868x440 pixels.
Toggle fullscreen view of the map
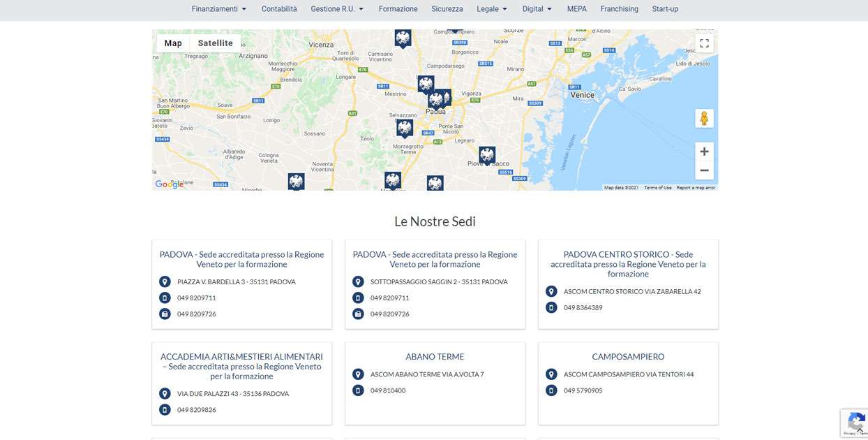tap(704, 43)
